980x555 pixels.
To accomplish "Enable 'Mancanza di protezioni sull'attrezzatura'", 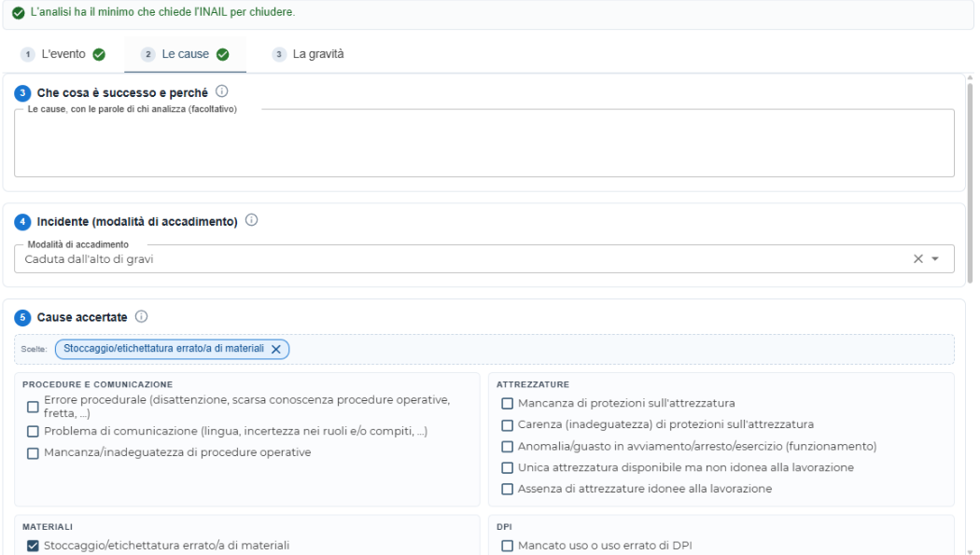I will coord(508,404).
